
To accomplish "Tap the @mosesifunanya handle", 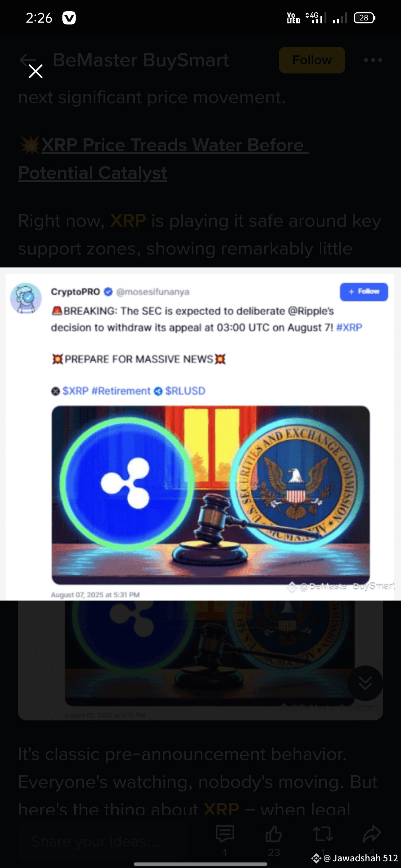I will click(x=153, y=292).
